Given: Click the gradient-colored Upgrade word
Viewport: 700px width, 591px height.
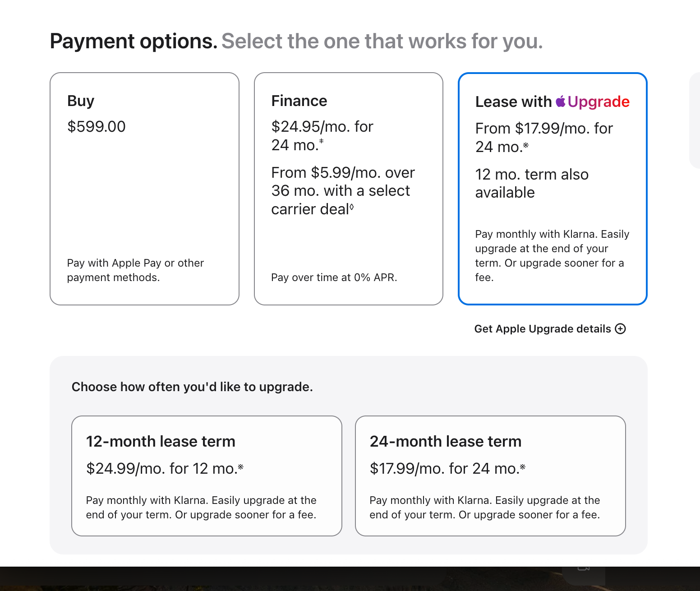Looking at the screenshot, I should [599, 102].
